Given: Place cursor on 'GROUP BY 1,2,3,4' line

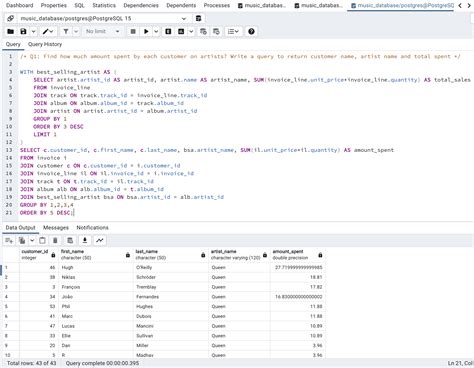Looking at the screenshot, I should 47,205.
